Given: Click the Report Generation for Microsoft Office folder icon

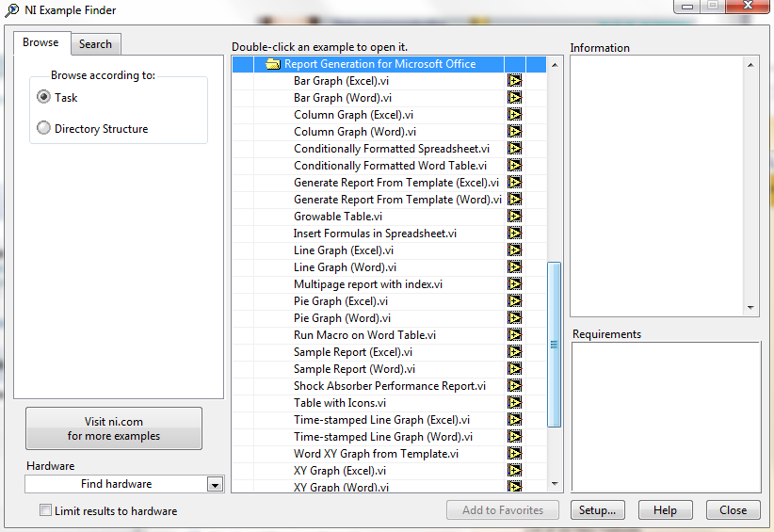Looking at the screenshot, I should (272, 64).
